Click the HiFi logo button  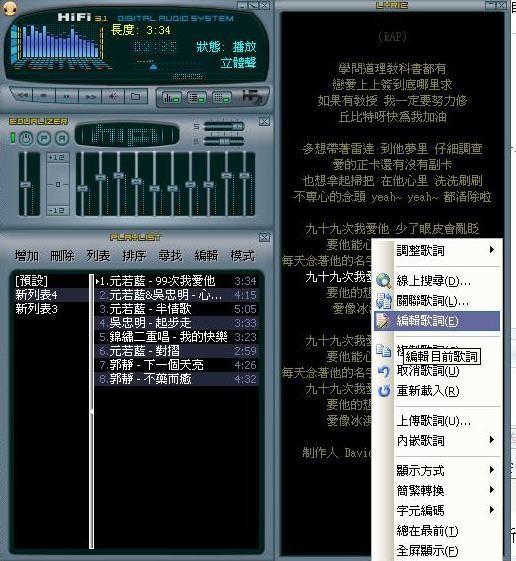(x=253, y=97)
